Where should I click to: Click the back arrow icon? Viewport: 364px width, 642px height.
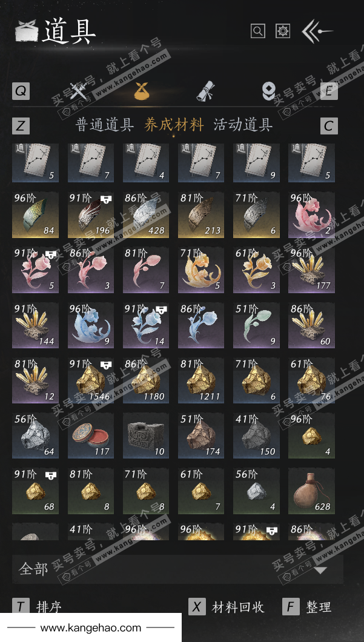point(317,31)
